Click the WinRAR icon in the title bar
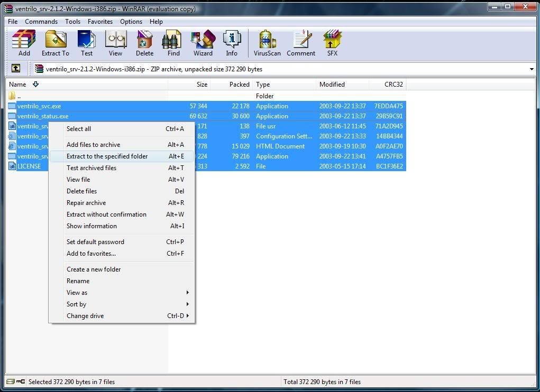This screenshot has width=540, height=392. [x=8, y=8]
